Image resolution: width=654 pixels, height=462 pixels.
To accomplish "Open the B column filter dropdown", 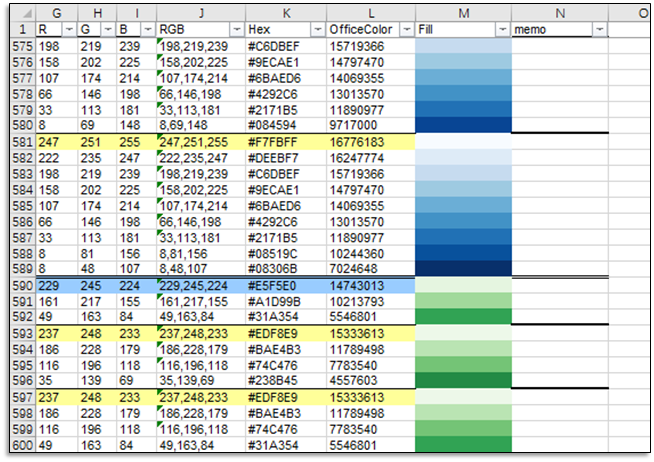I will click(148, 30).
